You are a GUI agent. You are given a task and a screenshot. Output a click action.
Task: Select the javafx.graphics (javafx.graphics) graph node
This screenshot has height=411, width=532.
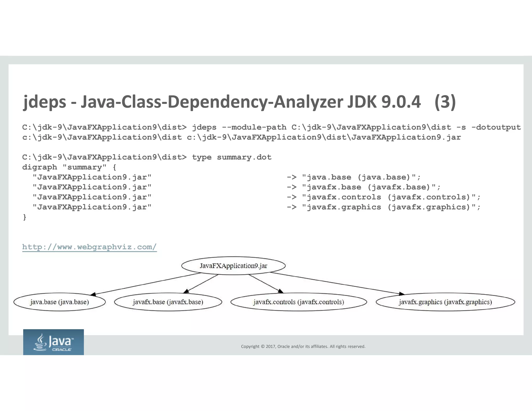(445, 302)
